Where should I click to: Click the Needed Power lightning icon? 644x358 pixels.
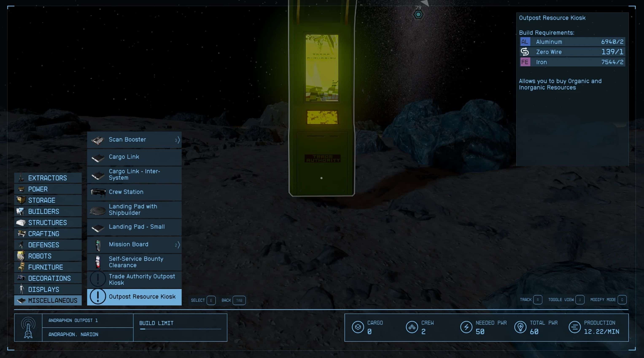[x=466, y=327]
